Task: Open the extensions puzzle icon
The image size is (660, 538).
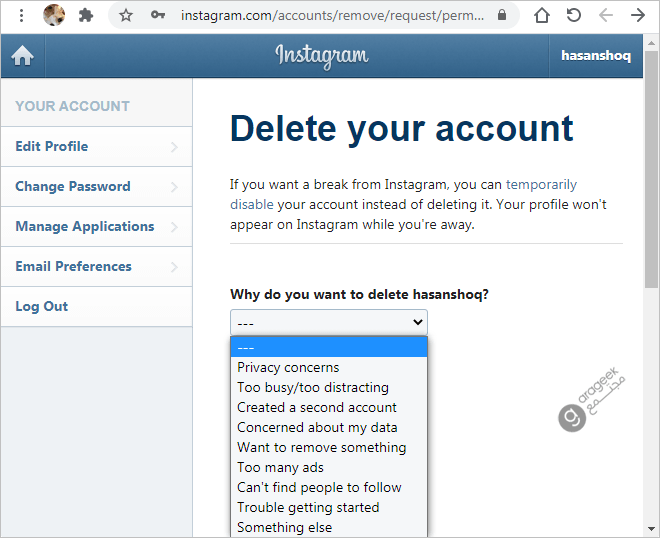Action: [86, 16]
